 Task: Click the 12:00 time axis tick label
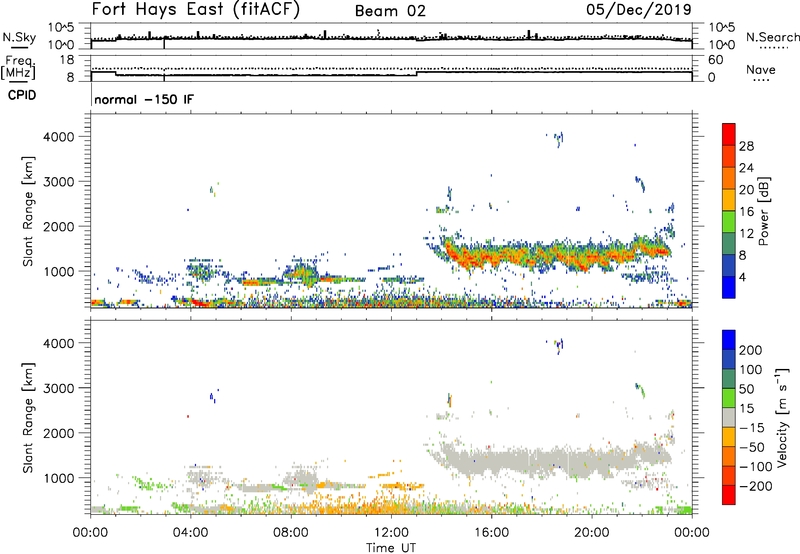pyautogui.click(x=391, y=533)
